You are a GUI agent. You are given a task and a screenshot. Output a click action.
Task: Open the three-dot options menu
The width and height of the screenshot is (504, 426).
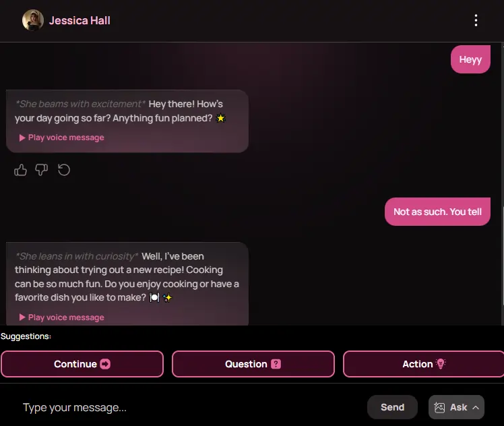476,20
